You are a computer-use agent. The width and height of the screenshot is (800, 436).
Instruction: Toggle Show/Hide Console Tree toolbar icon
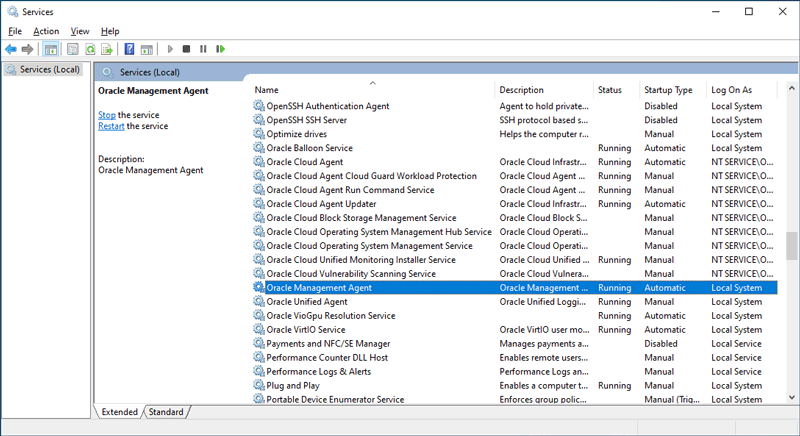(x=51, y=49)
